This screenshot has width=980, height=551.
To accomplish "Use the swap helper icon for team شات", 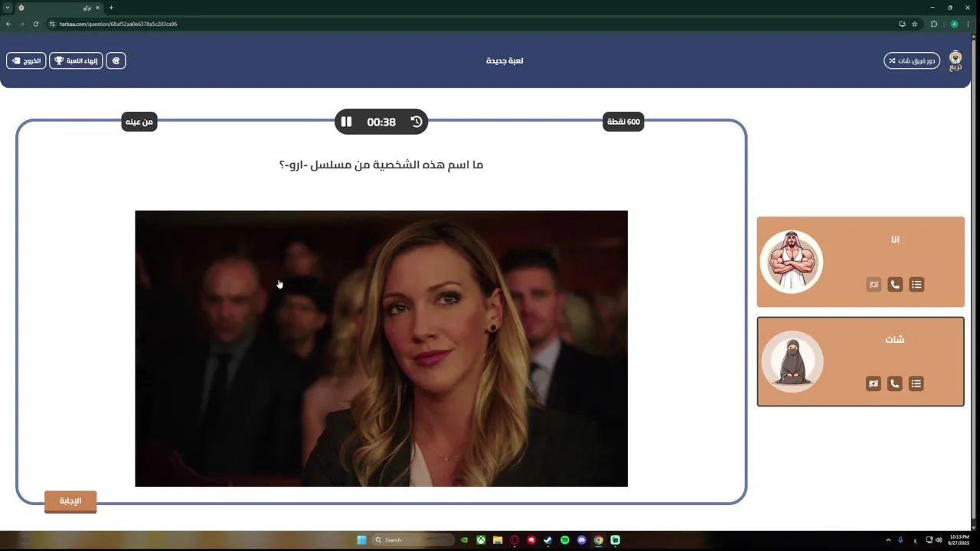I will point(874,383).
